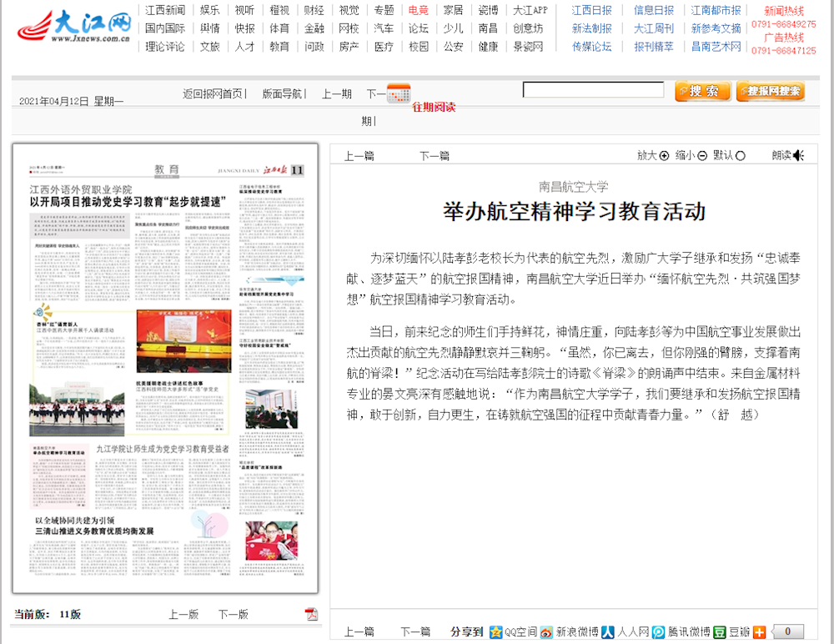834x644 pixels.
Task: Open the past issues calendar icon
Action: (399, 93)
